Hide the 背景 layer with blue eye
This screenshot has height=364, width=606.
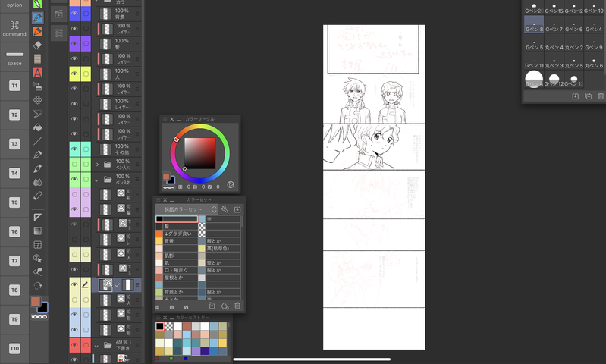coord(74,14)
